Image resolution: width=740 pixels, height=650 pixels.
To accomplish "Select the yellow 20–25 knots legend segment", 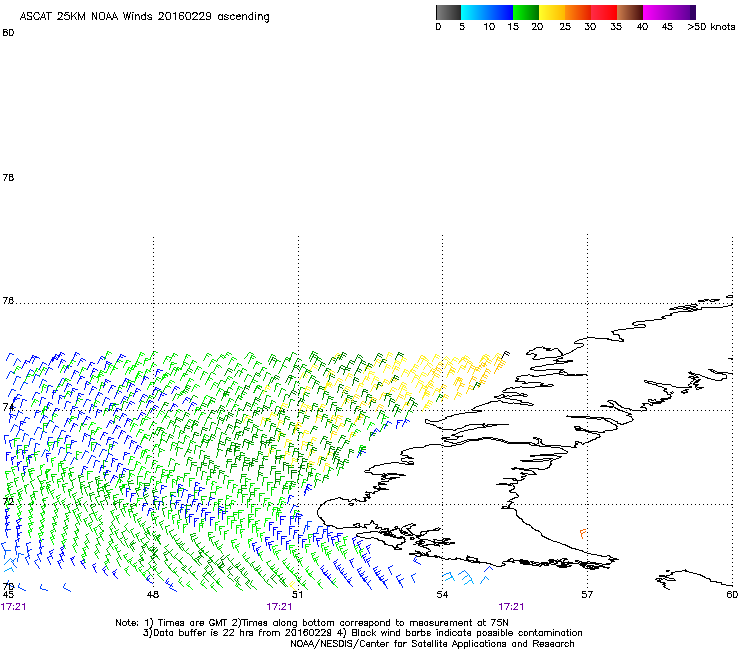I will (552, 12).
